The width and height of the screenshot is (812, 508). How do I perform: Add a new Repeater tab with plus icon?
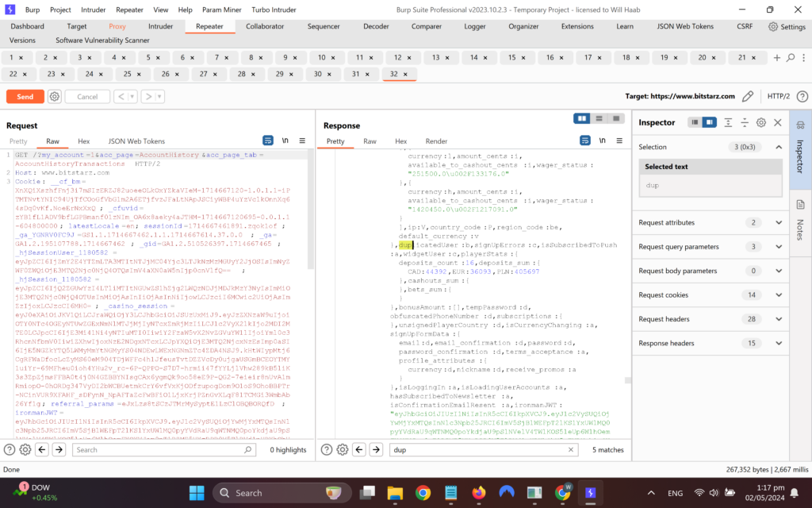[777, 57]
